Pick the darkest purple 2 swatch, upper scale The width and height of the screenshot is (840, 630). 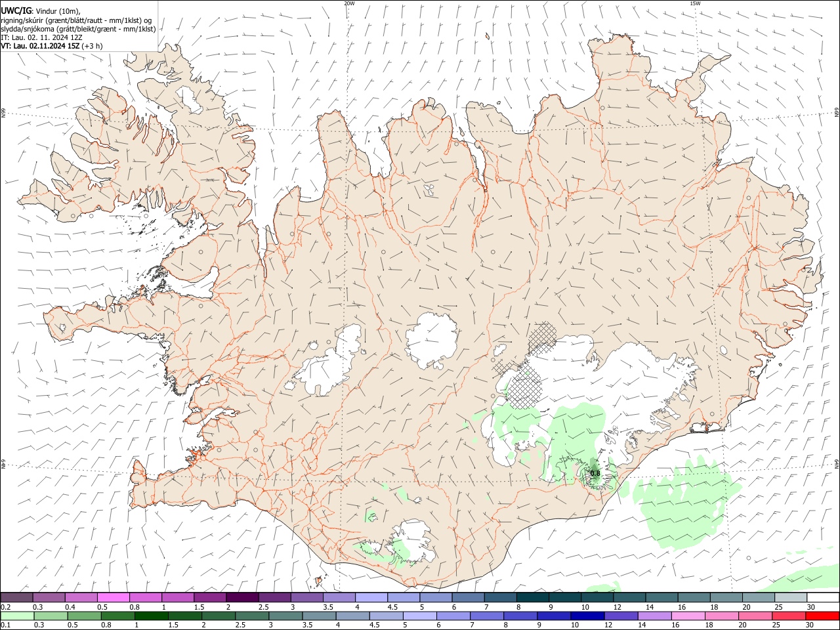242,597
